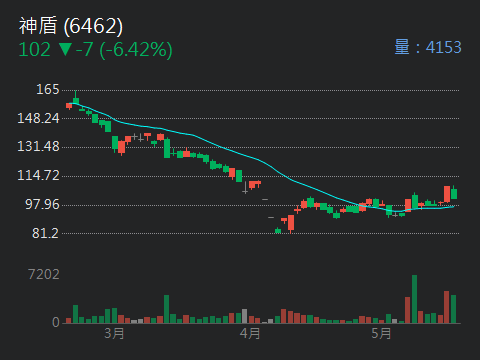480x360 pixels.
Task: Click the 5月 date axis label
Action: coord(381,334)
